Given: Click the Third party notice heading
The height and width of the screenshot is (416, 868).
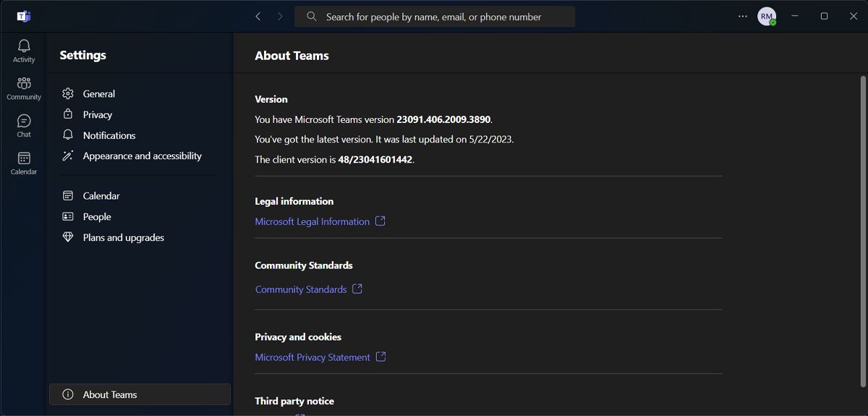Looking at the screenshot, I should (294, 401).
